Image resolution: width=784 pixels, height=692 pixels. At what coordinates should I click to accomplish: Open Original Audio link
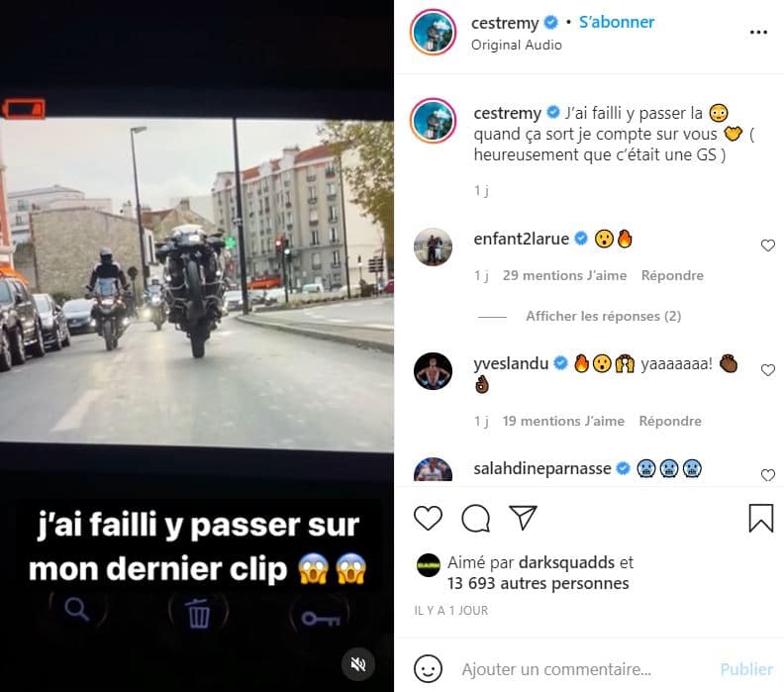tap(516, 45)
